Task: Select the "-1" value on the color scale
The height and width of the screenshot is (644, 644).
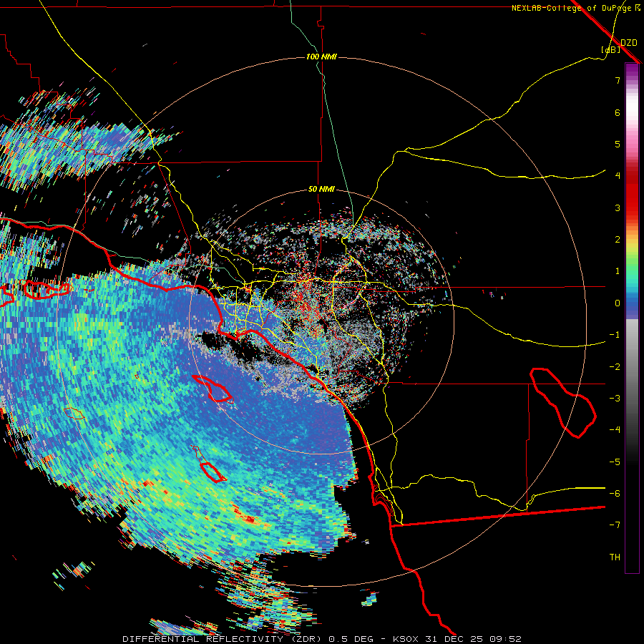Action: [615, 335]
